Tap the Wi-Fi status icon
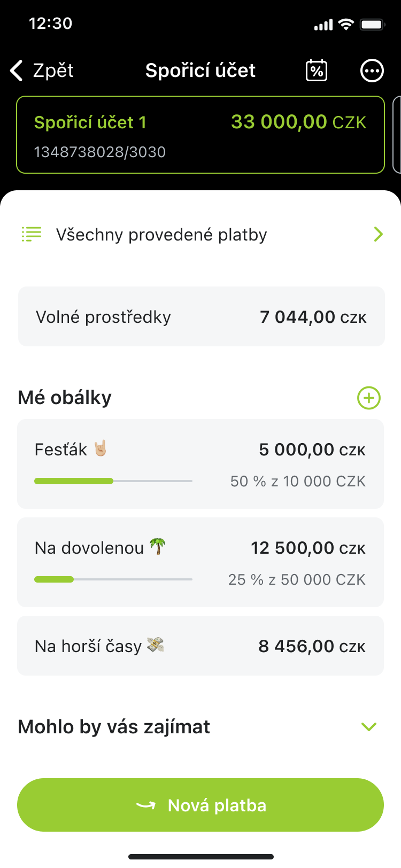Viewport: 401px width, 868px height. pyautogui.click(x=346, y=24)
